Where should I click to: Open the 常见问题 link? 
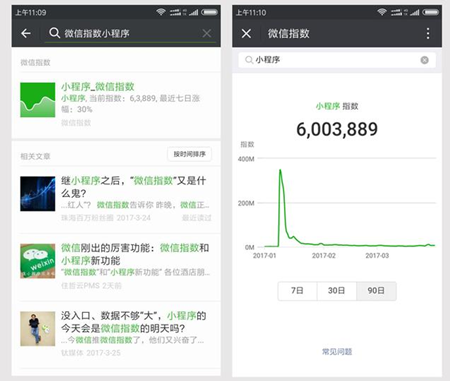click(337, 352)
